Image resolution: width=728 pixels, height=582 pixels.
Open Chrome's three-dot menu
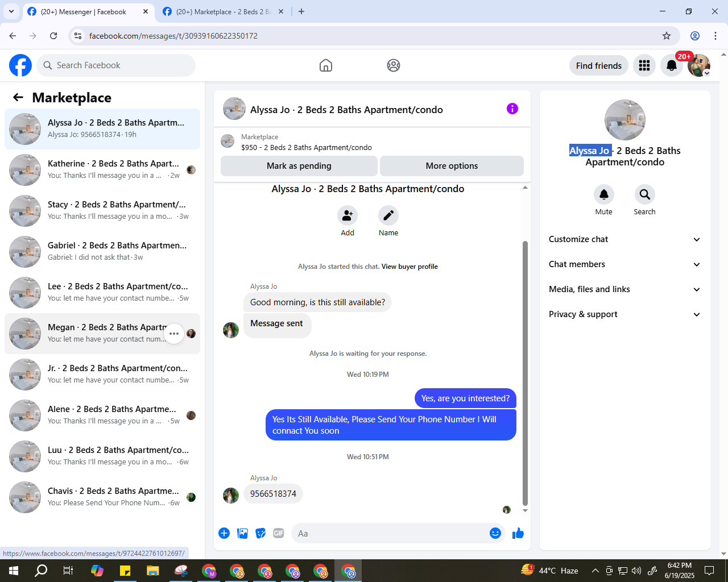[715, 36]
